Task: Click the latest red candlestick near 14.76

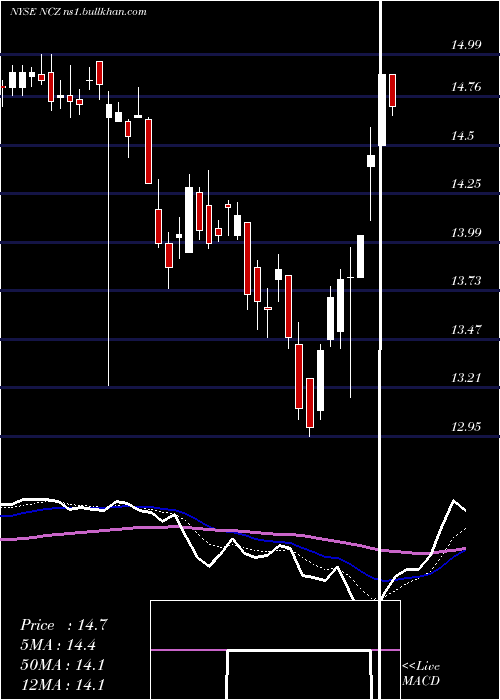Action: click(392, 91)
